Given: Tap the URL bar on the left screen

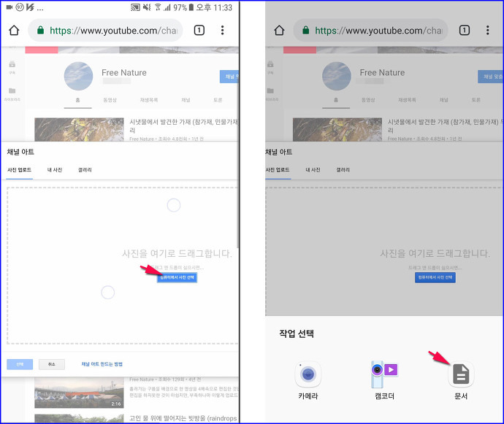Looking at the screenshot, I should click(105, 31).
